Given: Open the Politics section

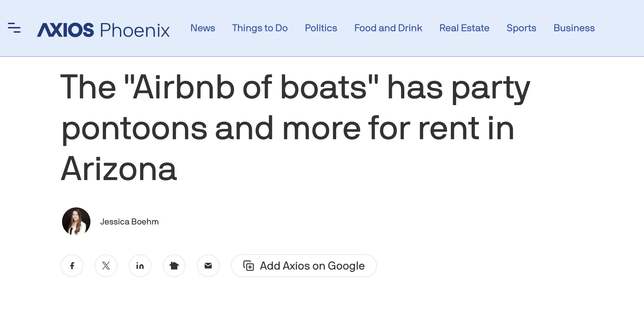Looking at the screenshot, I should pos(321,28).
